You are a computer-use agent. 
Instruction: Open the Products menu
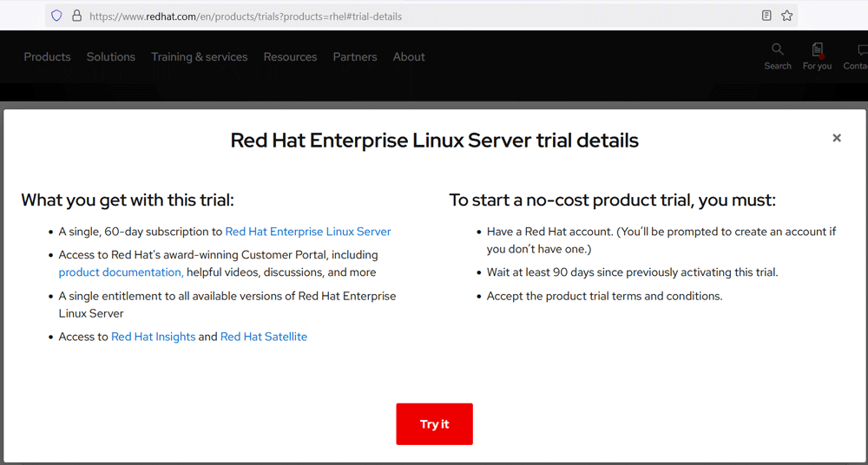click(x=47, y=57)
